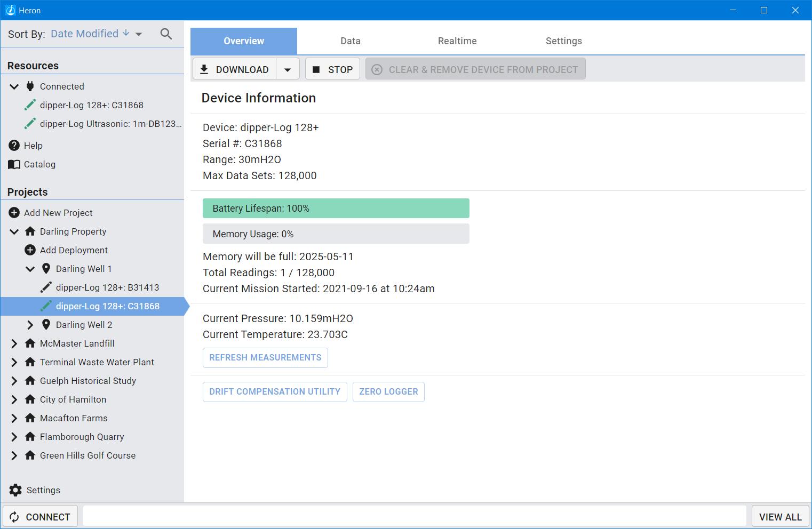Select the Macafton Farms project label
This screenshot has width=812, height=529.
74,418
